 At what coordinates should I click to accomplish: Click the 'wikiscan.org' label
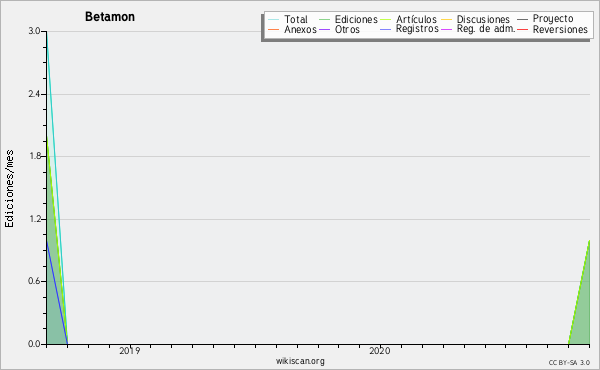(300, 361)
